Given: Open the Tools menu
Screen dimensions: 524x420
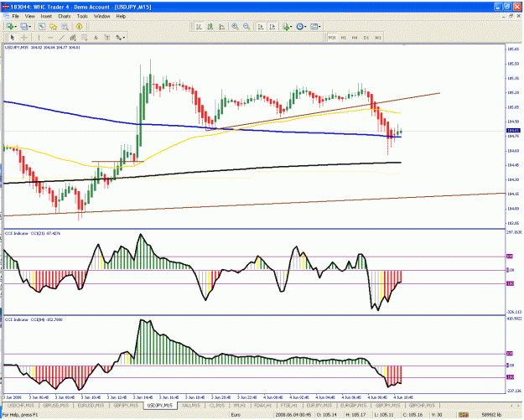Looking at the screenshot, I should (82, 16).
